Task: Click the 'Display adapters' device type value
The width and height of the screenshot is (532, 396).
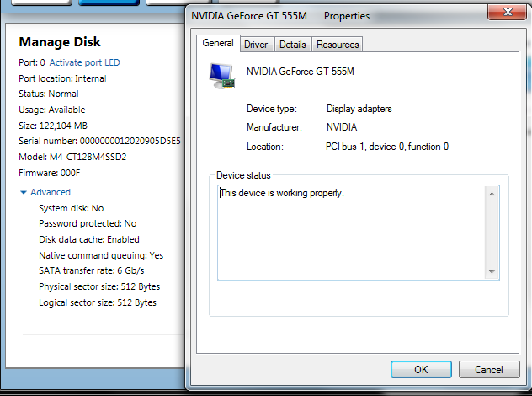Action: 359,109
